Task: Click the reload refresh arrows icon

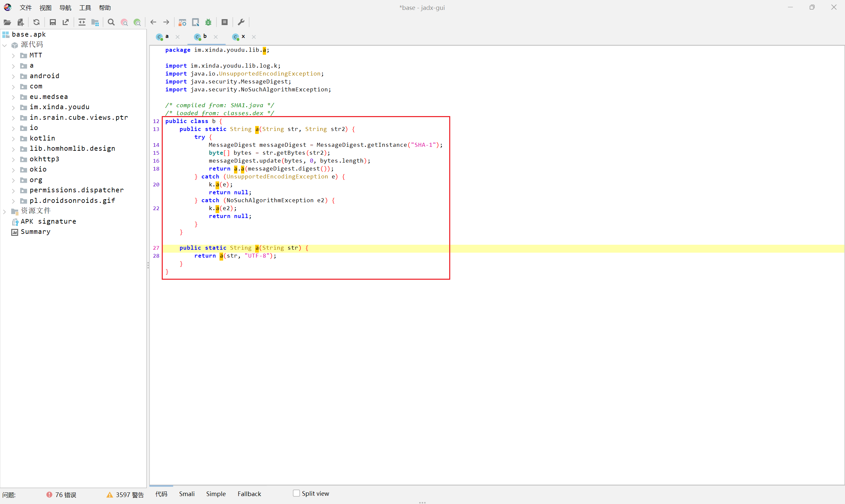Action: 36,22
